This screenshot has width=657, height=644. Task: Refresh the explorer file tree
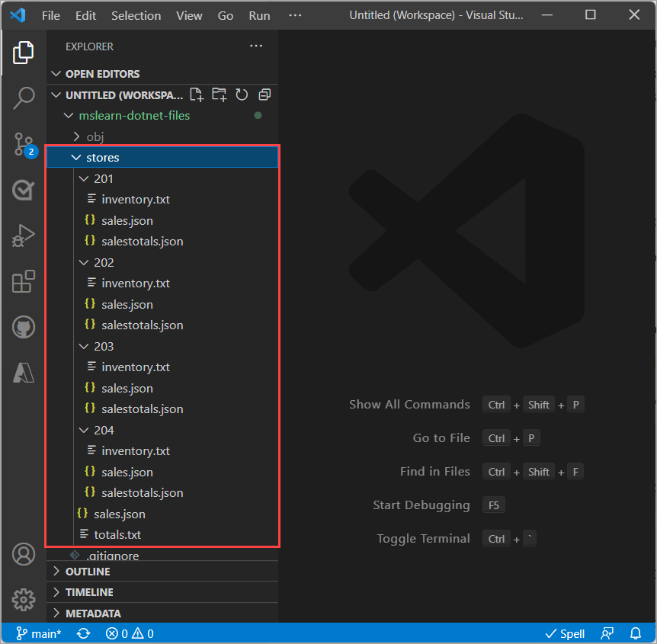pos(242,94)
